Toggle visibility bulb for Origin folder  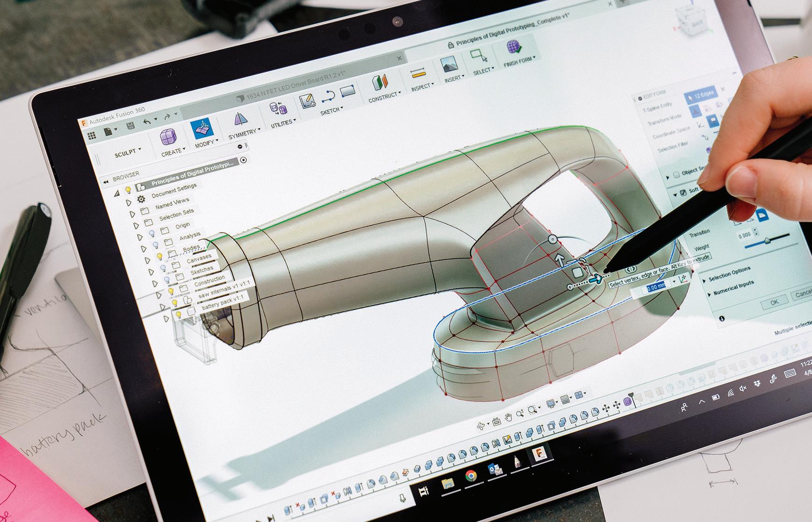click(x=151, y=234)
